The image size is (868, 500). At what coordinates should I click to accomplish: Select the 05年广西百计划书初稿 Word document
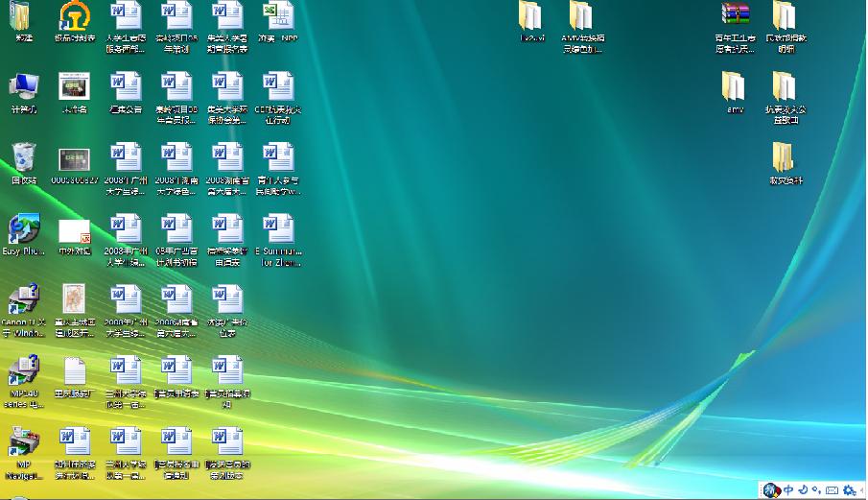176,228
